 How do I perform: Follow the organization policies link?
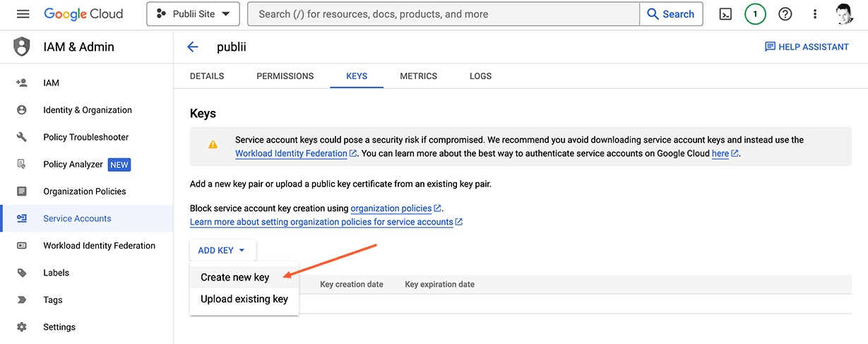(391, 208)
